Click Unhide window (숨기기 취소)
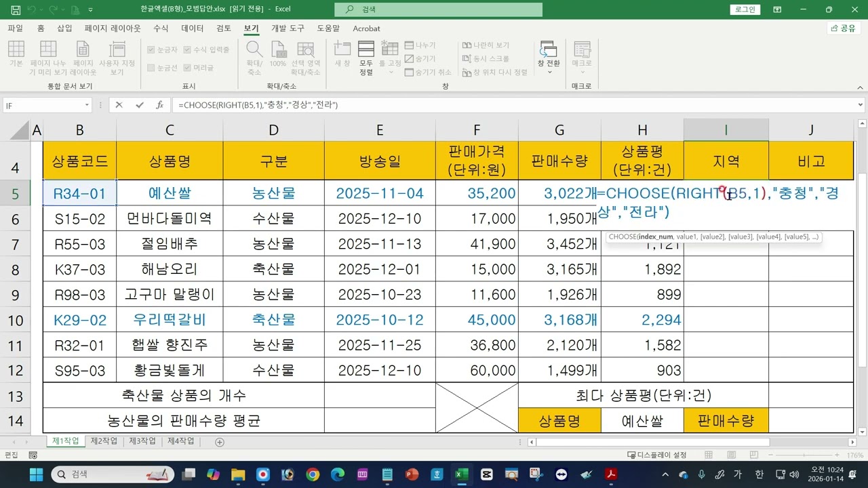This screenshot has width=868, height=488. [x=428, y=73]
